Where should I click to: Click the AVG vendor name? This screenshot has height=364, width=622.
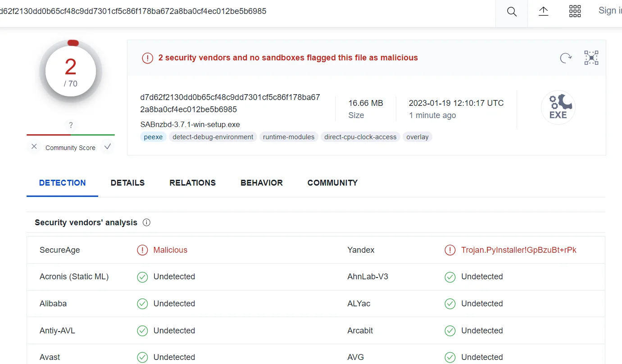[355, 357]
